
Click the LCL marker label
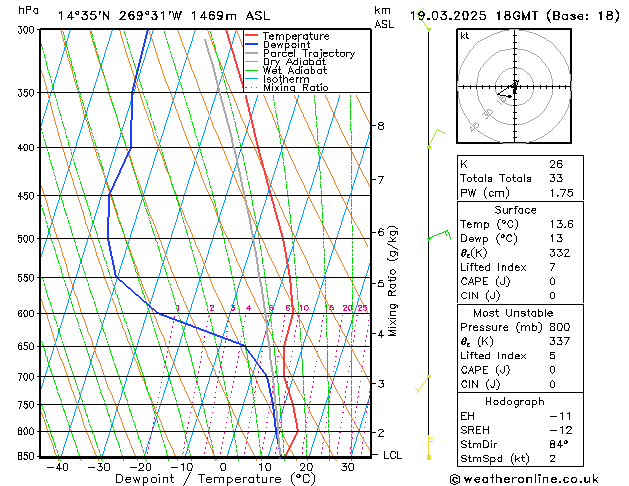(x=392, y=455)
